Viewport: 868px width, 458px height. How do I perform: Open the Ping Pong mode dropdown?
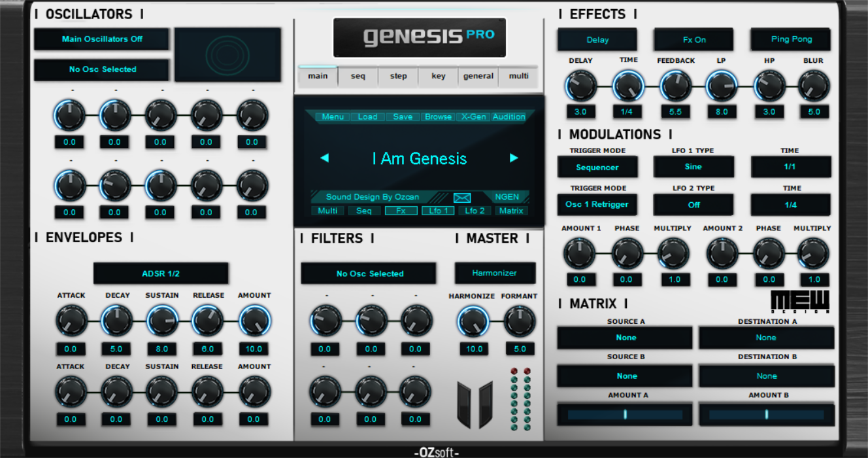[791, 39]
